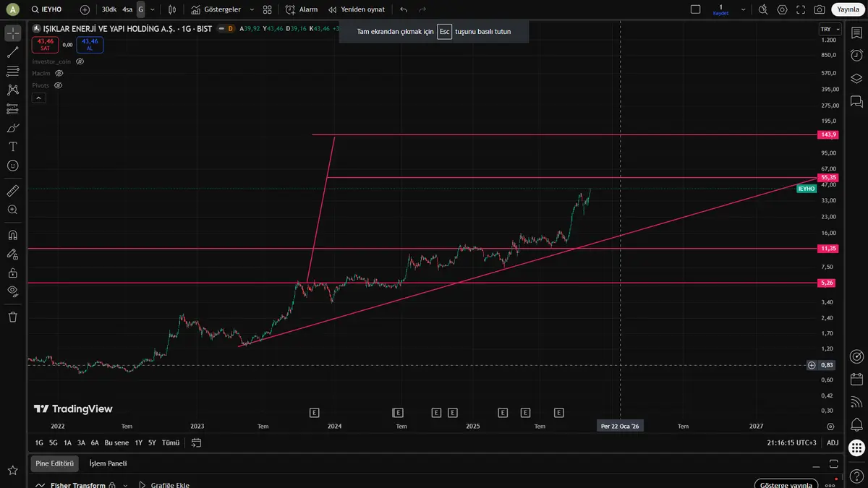Viewport: 868px width, 488px height.
Task: Open the object tree layers panel
Action: click(856, 78)
